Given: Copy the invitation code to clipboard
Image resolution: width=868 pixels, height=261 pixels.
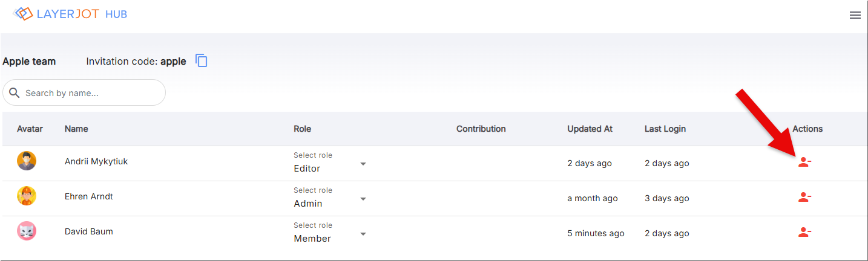Looking at the screenshot, I should coord(202,60).
